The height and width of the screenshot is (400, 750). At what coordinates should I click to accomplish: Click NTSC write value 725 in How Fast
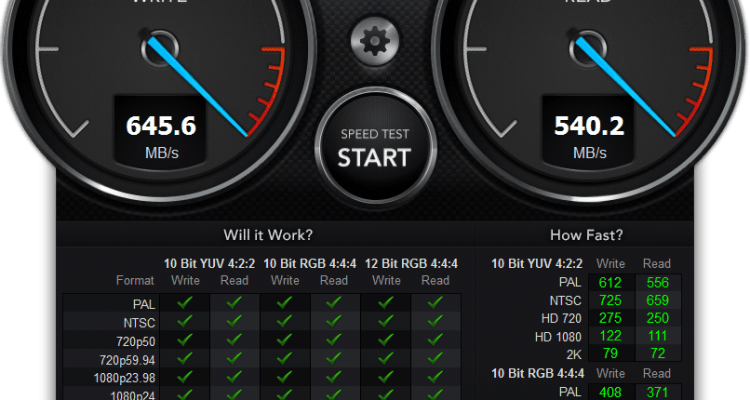click(x=609, y=301)
